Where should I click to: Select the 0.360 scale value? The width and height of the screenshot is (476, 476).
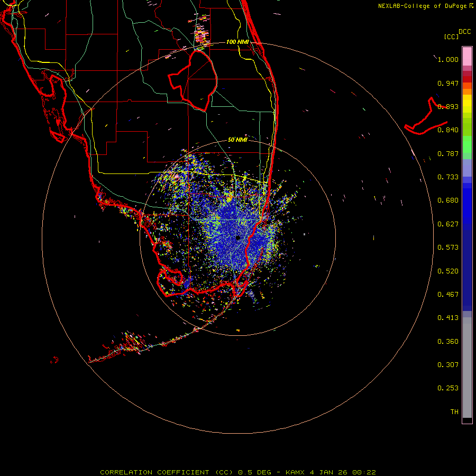click(x=448, y=342)
